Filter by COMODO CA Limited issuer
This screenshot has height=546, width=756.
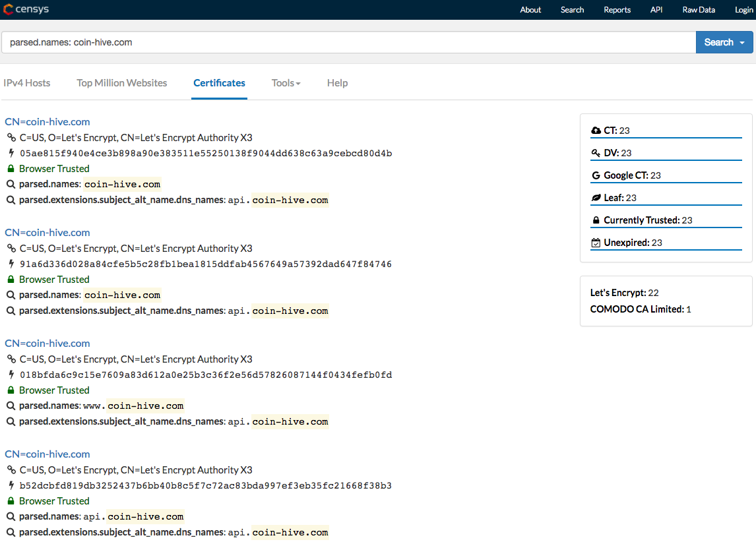636,309
